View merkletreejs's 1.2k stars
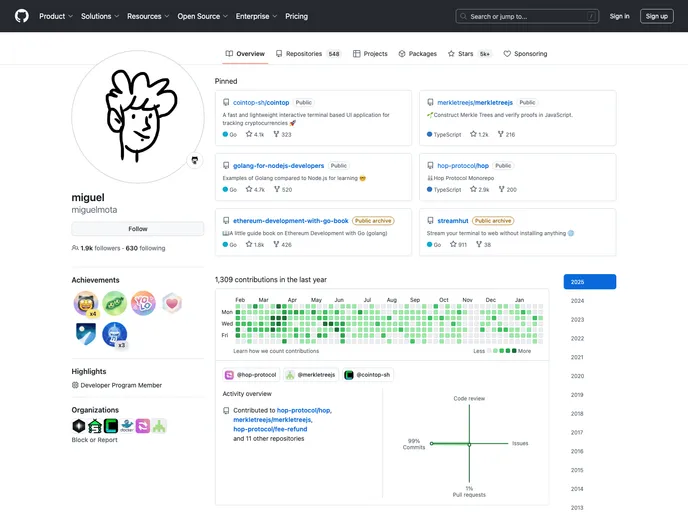The width and height of the screenshot is (688, 512). (x=479, y=134)
